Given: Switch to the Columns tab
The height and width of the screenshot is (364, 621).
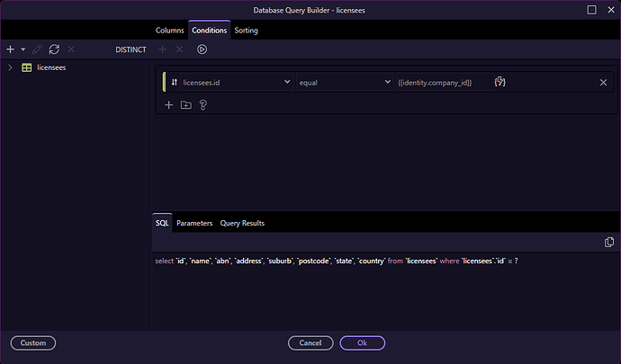Looking at the screenshot, I should tap(169, 31).
